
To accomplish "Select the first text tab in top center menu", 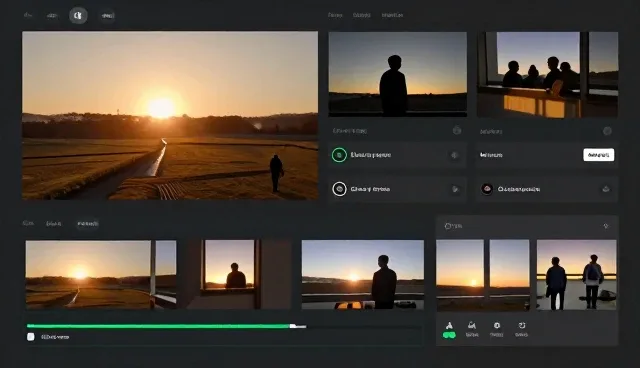I will click(335, 15).
